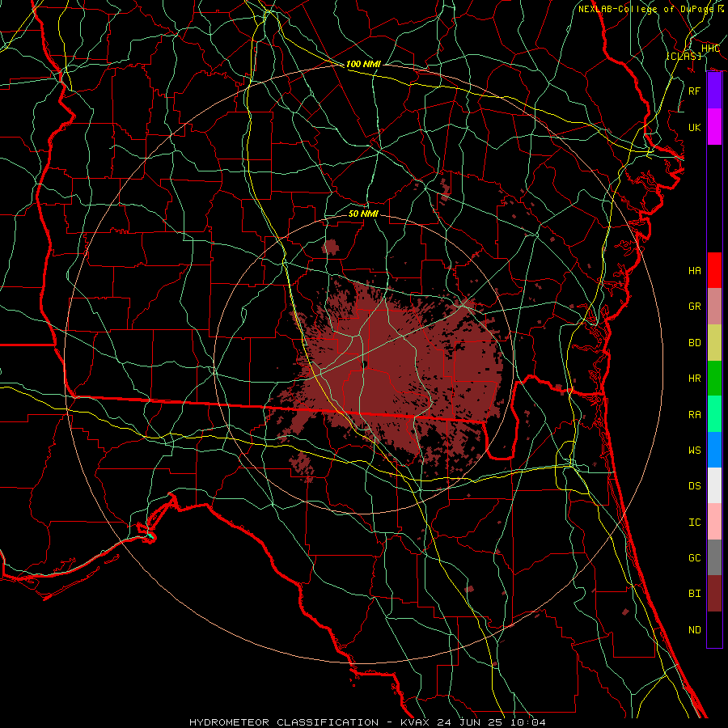Select the dusty pink GR legend swatch
The width and height of the screenshot is (728, 728).
[x=714, y=306]
